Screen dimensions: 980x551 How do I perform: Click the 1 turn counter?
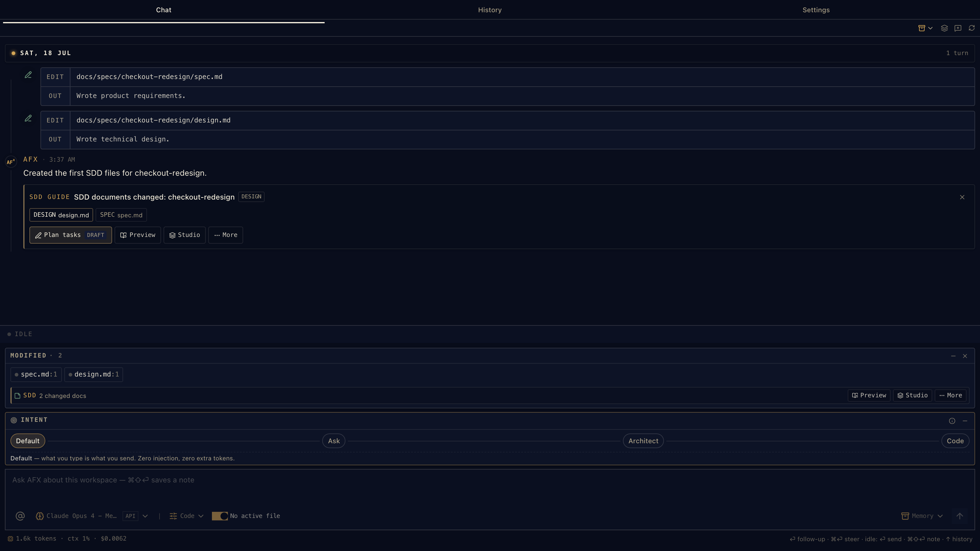pyautogui.click(x=957, y=53)
